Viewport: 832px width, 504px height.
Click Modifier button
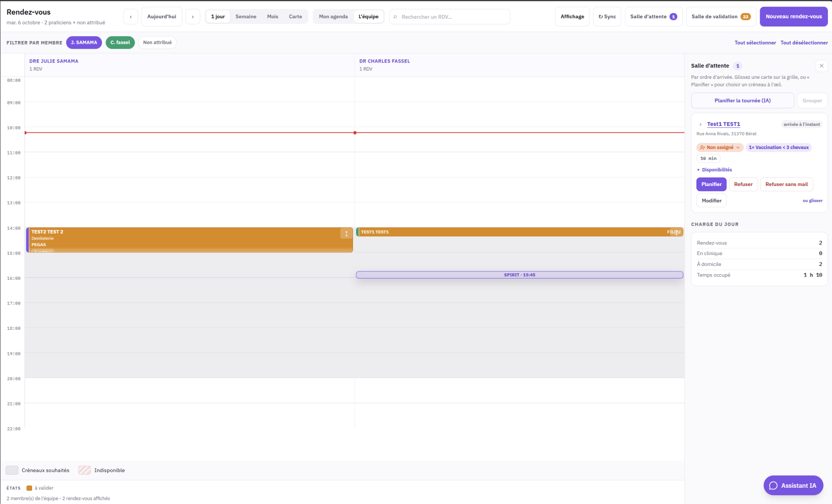tap(711, 201)
